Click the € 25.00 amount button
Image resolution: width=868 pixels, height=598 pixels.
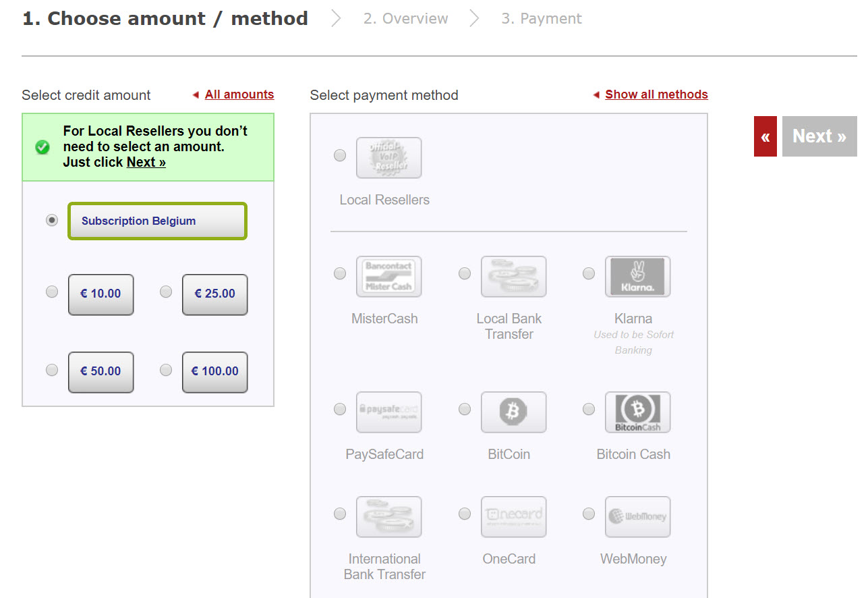[214, 294]
